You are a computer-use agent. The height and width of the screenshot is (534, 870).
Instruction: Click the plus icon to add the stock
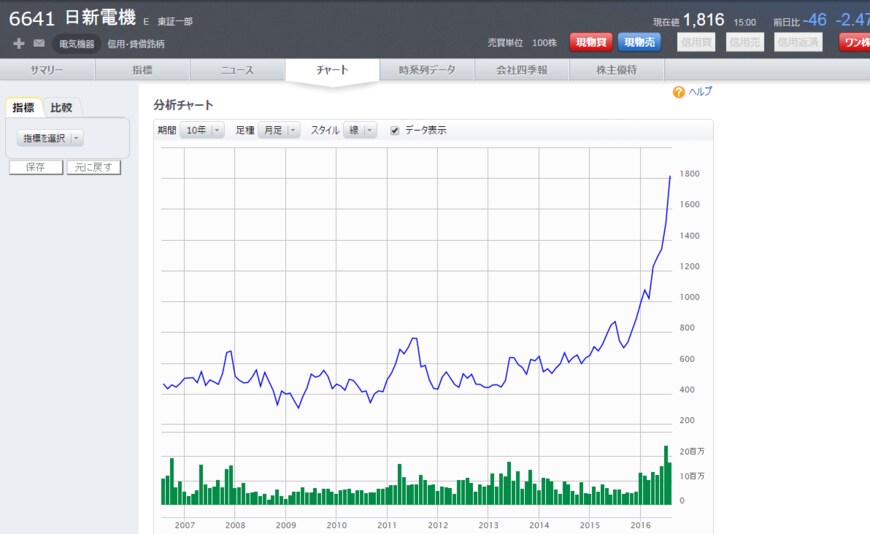(19, 43)
